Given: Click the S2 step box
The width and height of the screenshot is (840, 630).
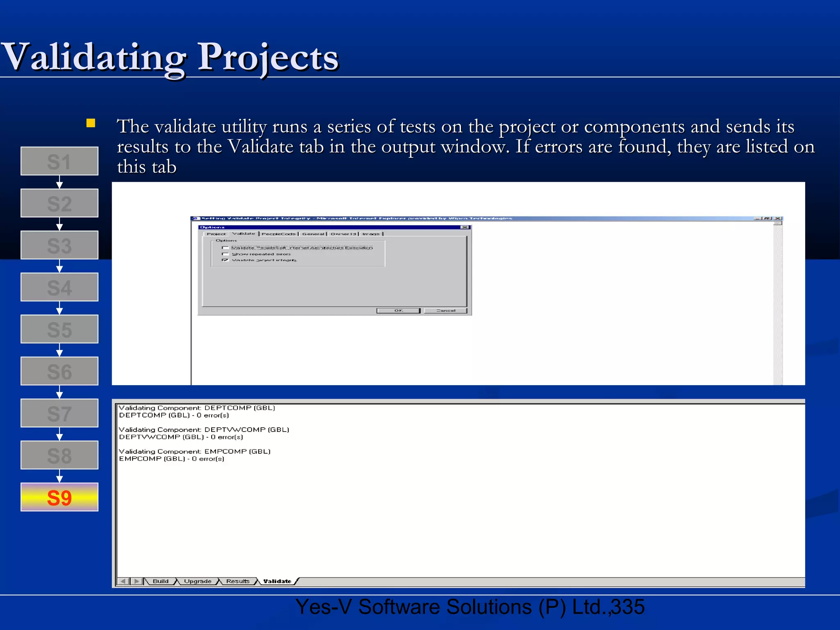Looking at the screenshot, I should 59,203.
